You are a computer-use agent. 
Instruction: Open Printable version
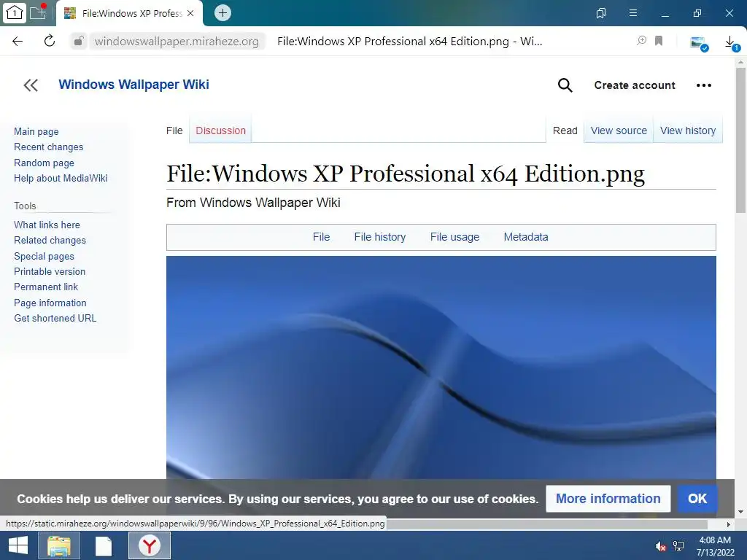(x=50, y=271)
